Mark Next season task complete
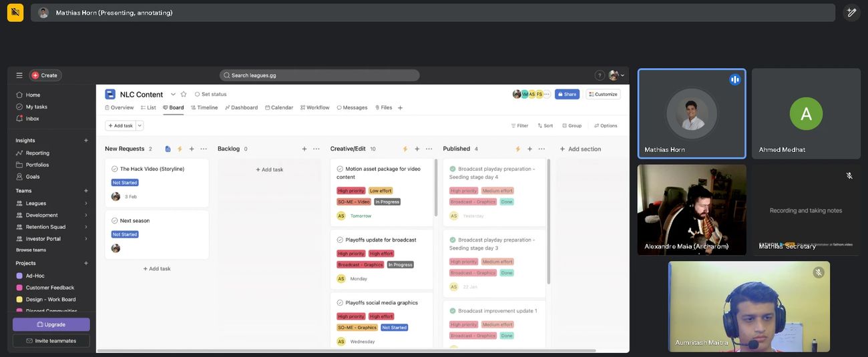The width and height of the screenshot is (868, 357). pyautogui.click(x=115, y=221)
